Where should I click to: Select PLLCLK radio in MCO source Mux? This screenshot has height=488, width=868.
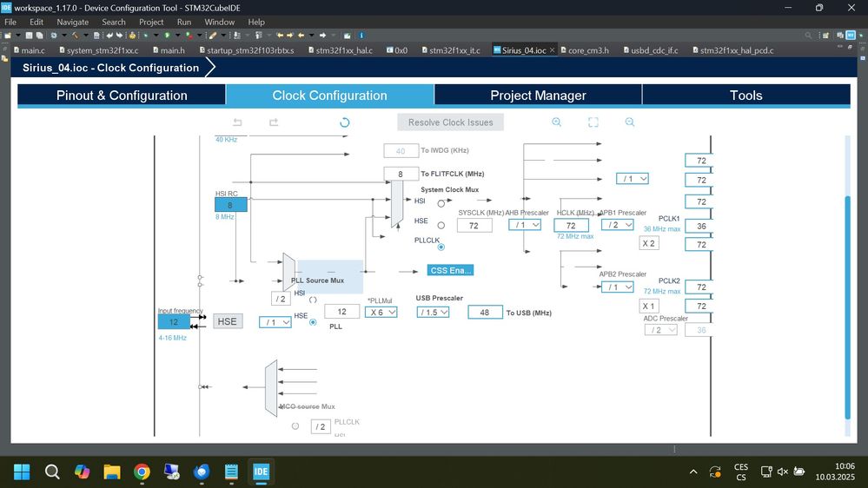(x=295, y=426)
